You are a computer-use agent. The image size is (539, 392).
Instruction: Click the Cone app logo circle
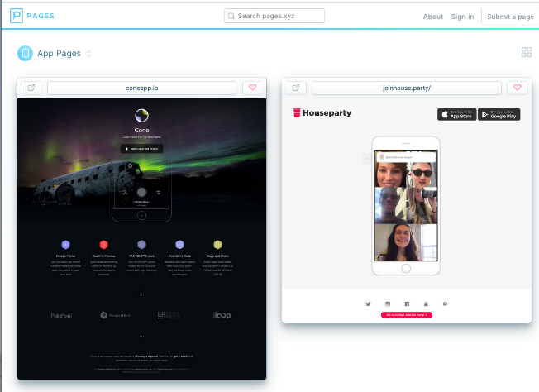click(141, 116)
